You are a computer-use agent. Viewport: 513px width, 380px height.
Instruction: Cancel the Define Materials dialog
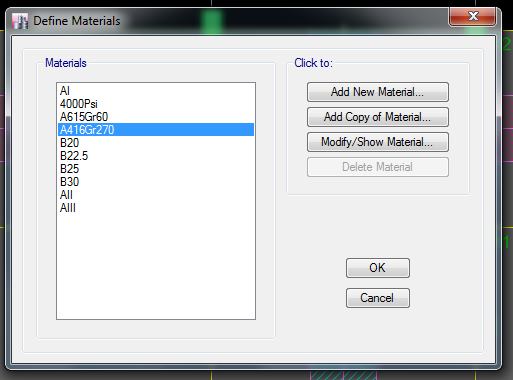(378, 298)
